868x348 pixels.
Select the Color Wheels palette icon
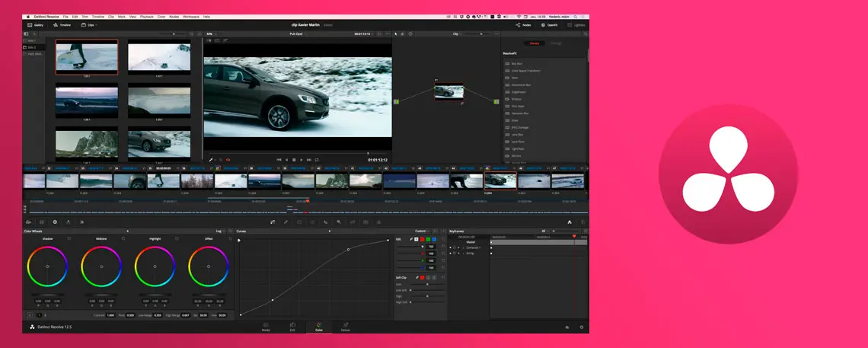click(55, 222)
